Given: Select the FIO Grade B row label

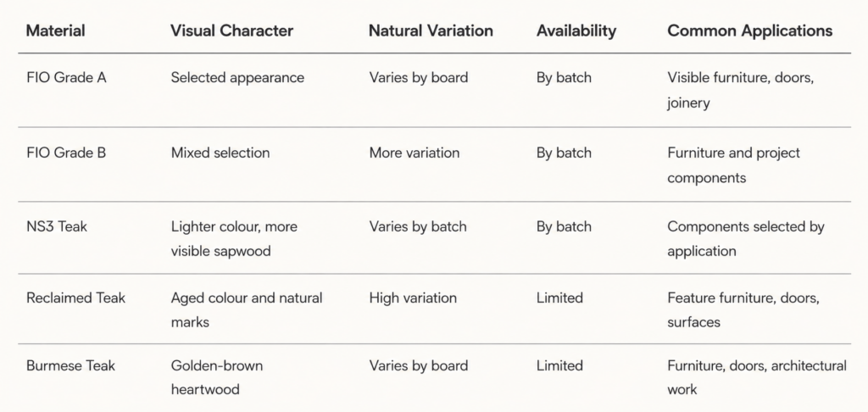Looking at the screenshot, I should 66,153.
